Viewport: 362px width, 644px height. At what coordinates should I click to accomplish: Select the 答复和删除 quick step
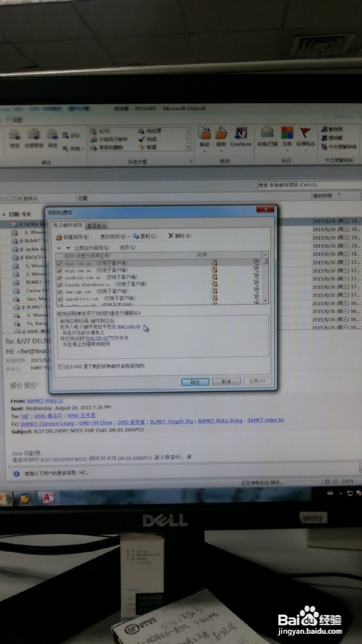107,147
